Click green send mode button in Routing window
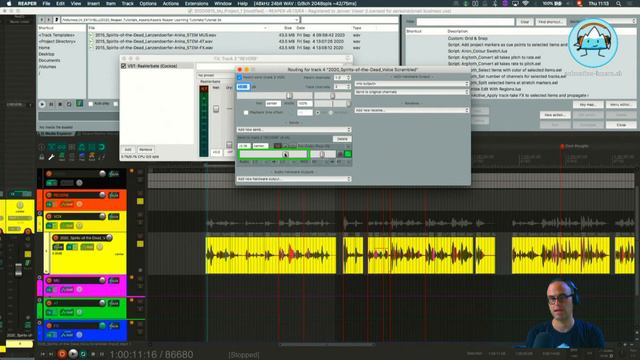This screenshot has height=360, width=640. click(x=348, y=154)
